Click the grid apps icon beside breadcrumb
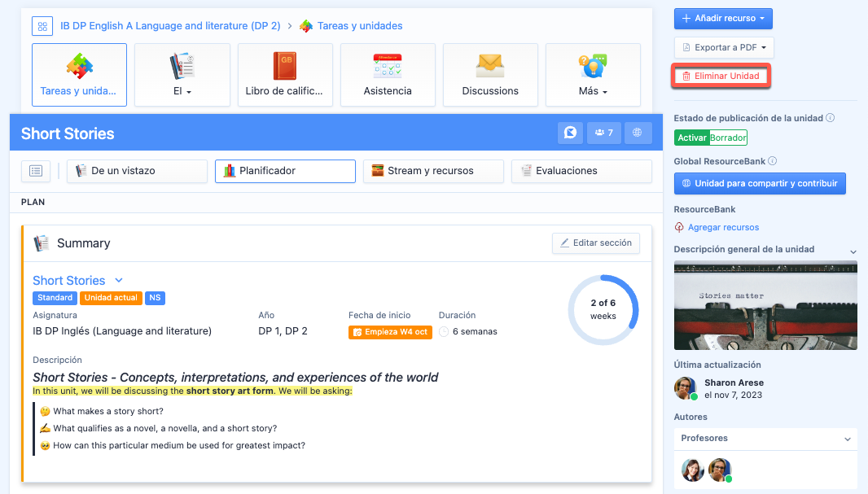 pos(42,26)
